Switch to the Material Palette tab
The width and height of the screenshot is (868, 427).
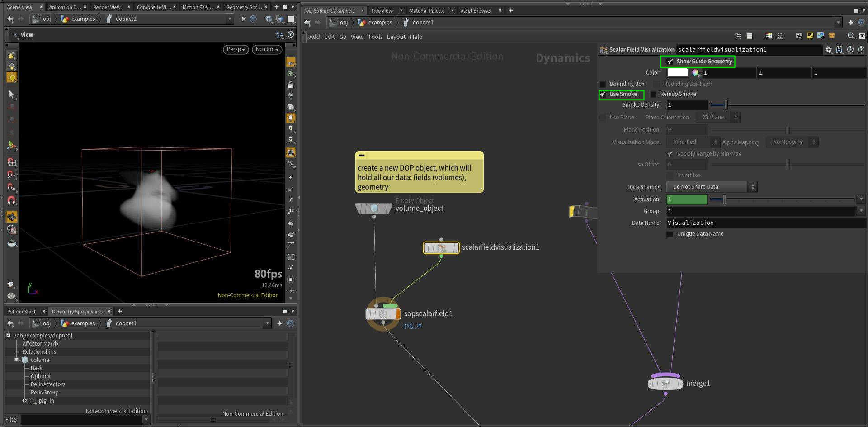426,10
